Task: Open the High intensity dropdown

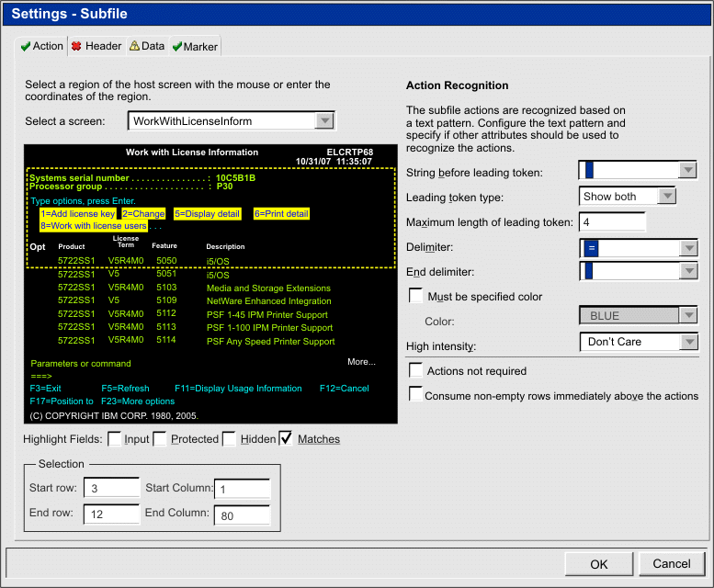Action: 687,342
